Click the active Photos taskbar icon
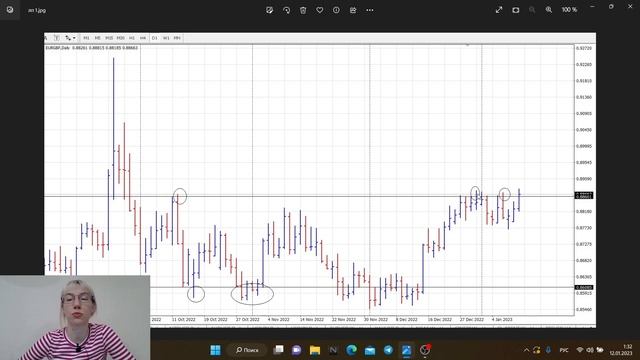This screenshot has height=360, width=640. coord(407,350)
